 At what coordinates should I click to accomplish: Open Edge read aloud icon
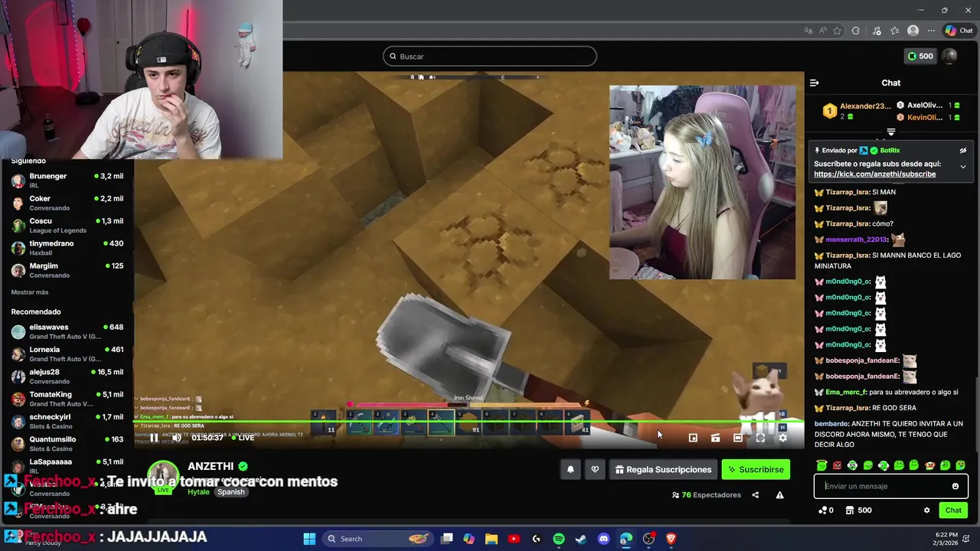pos(823,31)
